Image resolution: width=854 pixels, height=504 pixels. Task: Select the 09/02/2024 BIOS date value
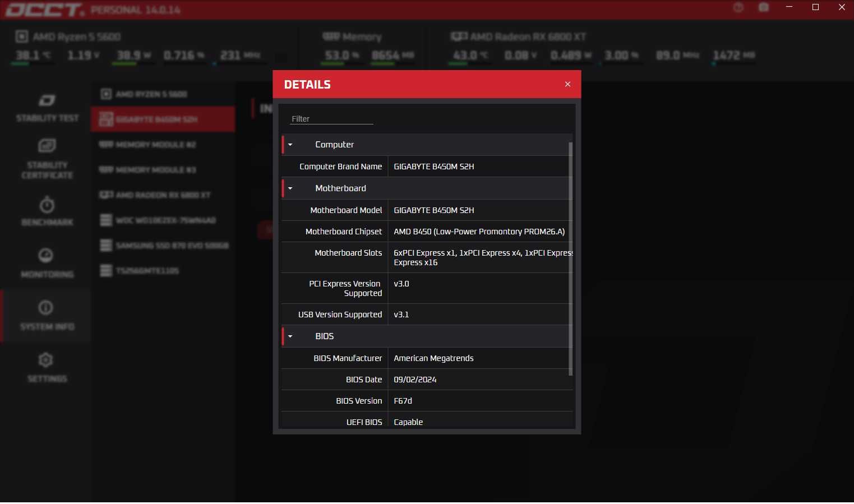pyautogui.click(x=415, y=380)
